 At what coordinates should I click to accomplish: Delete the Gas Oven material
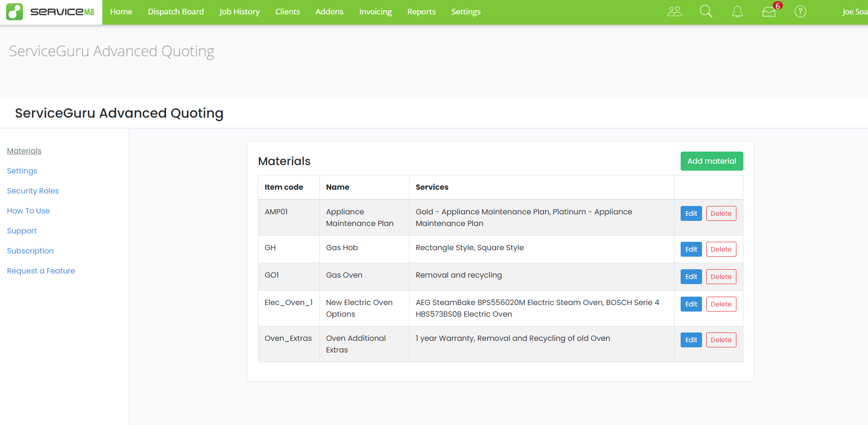[x=721, y=277]
